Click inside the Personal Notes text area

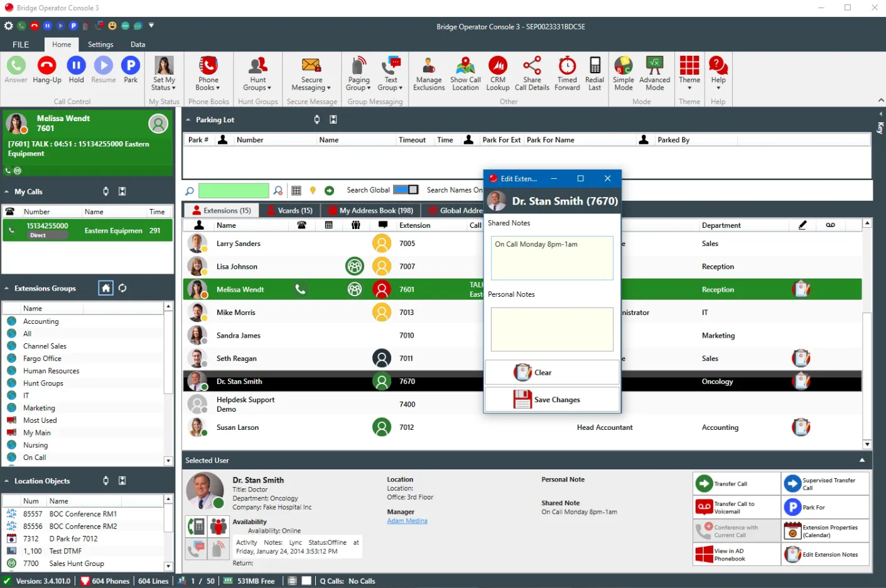552,329
